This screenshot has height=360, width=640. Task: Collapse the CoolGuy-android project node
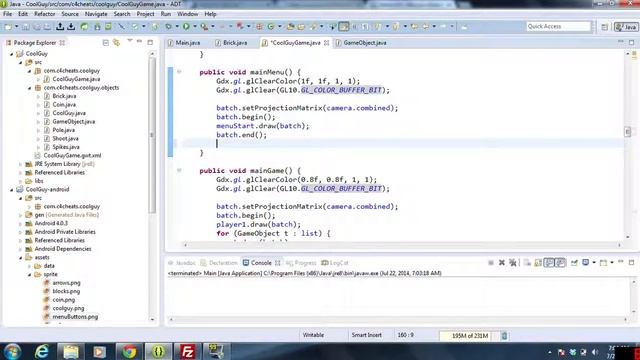pyautogui.click(x=12, y=189)
